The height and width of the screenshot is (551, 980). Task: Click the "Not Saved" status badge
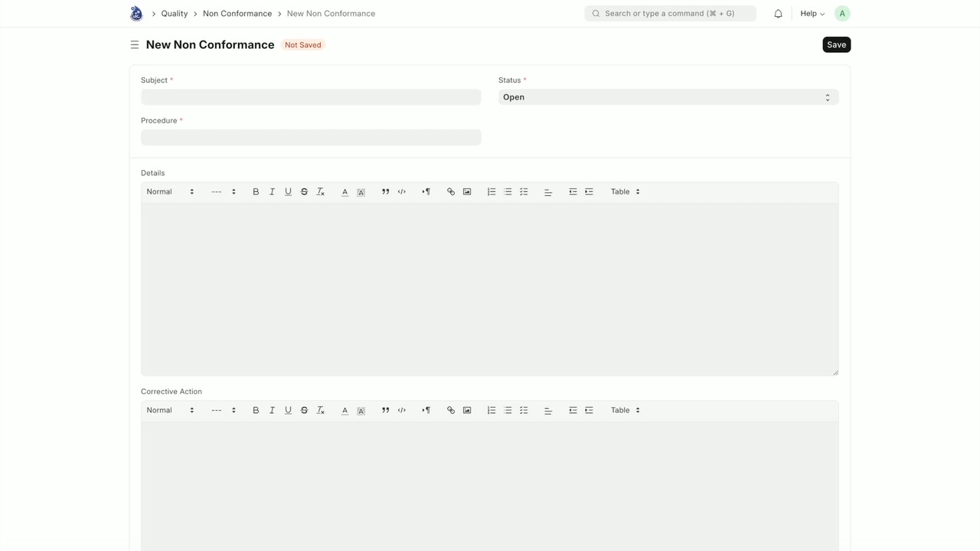[303, 45]
